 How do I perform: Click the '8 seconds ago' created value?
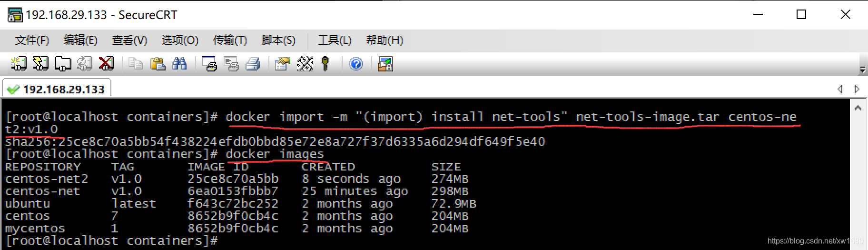351,179
